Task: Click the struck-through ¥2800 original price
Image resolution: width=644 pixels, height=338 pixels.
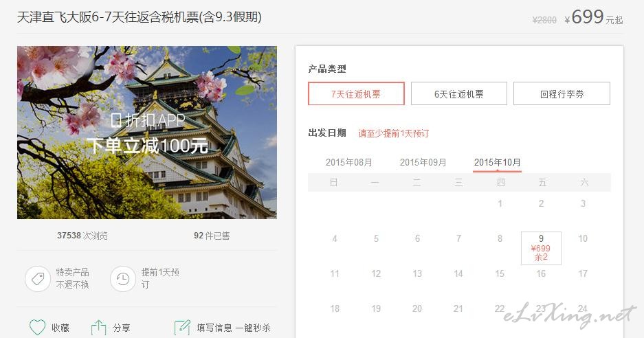Action: 544,20
